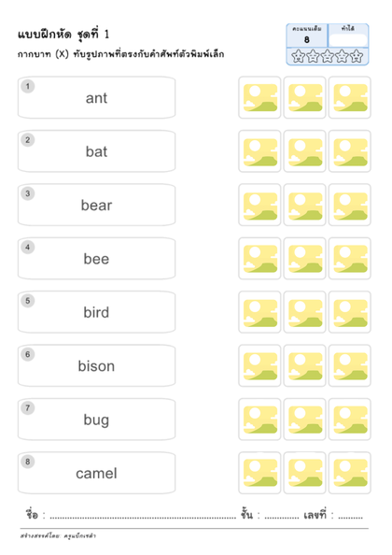392x555 pixels.
Task: Choose the last picture in the bear row
Action: [350, 205]
